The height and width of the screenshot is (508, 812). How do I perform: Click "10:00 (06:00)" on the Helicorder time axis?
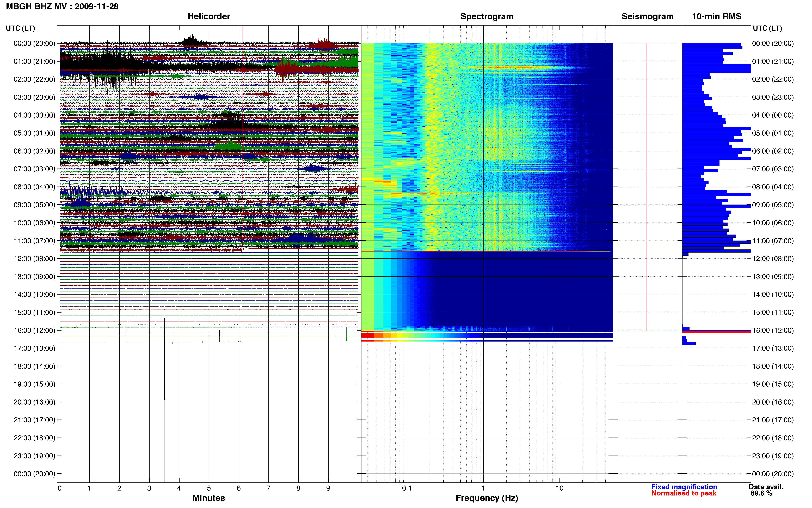34,223
